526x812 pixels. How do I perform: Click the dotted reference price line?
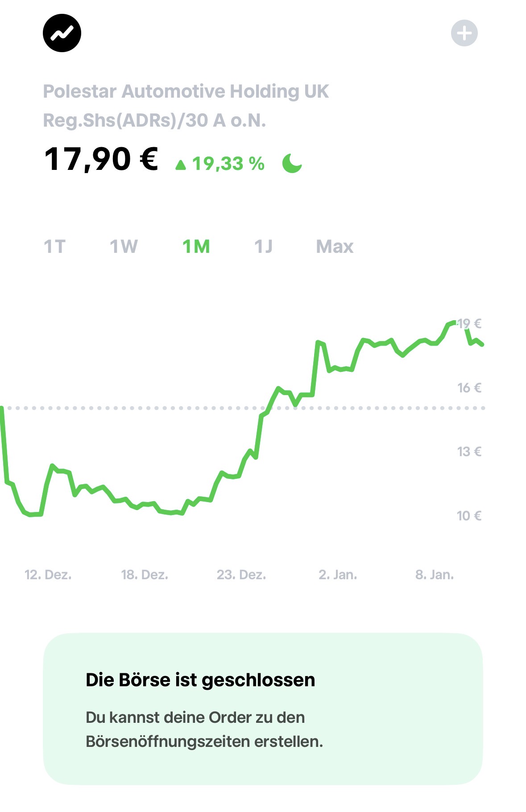click(x=134, y=408)
